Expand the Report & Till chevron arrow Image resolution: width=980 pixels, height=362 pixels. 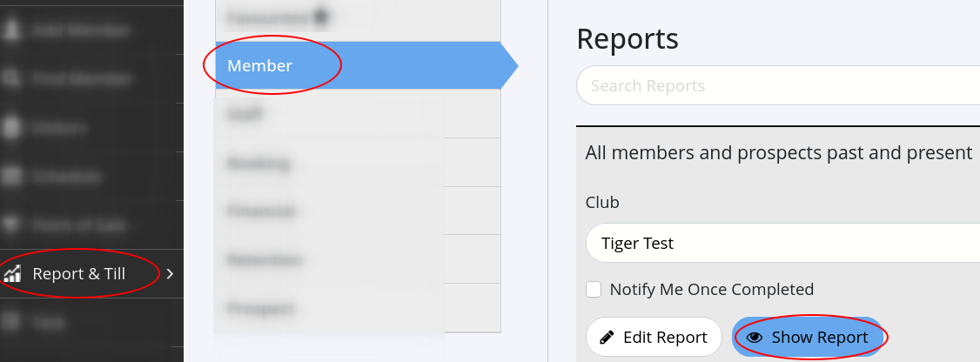(170, 274)
